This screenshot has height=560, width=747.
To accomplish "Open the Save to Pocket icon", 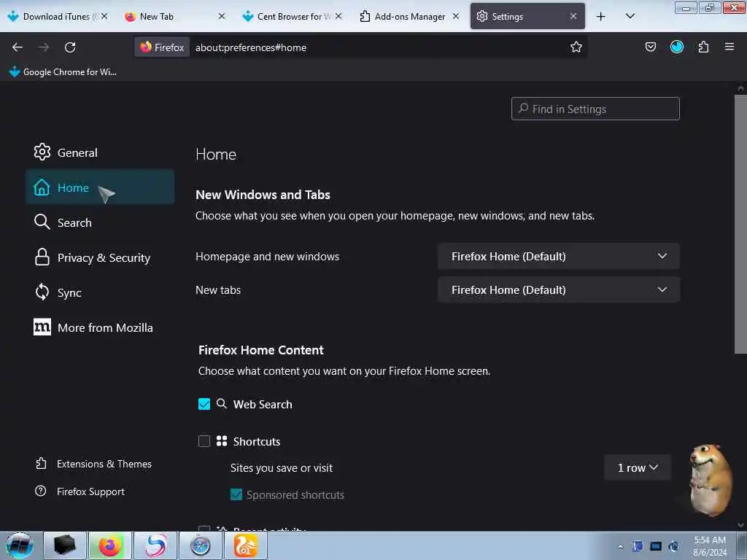I will click(x=650, y=47).
